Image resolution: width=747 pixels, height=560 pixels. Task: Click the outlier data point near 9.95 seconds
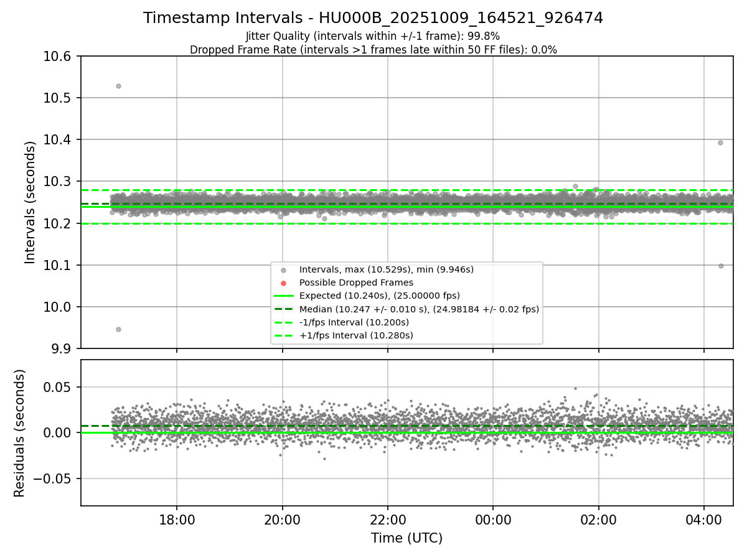[x=118, y=329]
